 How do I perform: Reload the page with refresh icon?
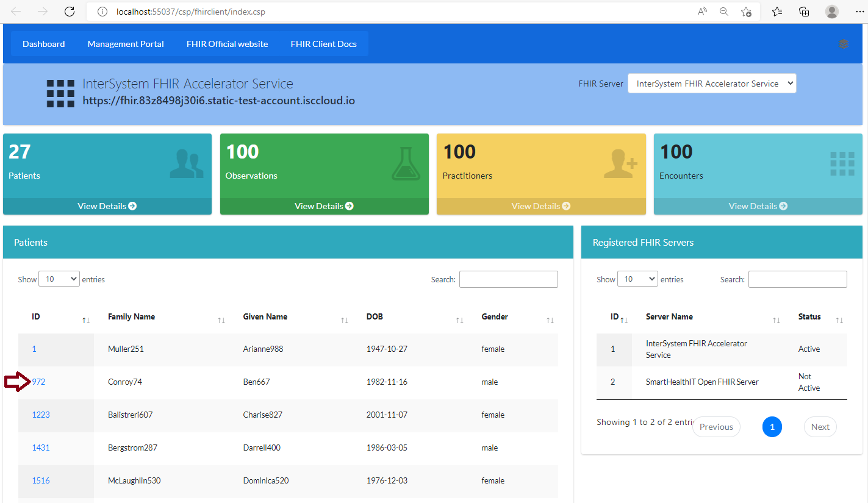click(x=70, y=12)
